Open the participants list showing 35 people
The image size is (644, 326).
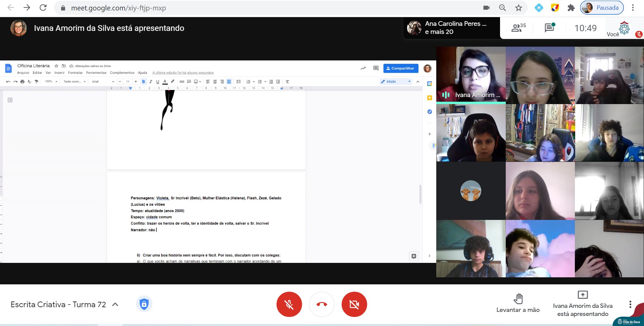(518, 28)
